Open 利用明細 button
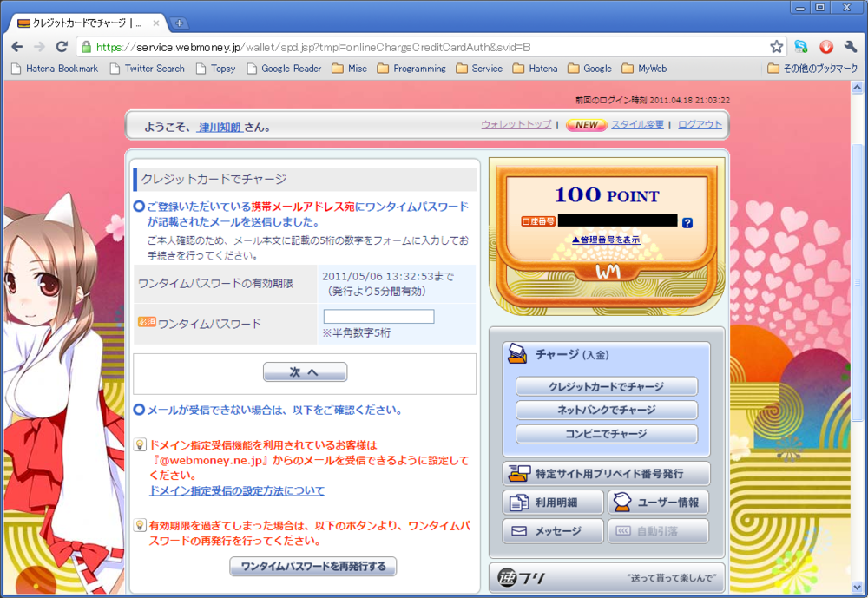This screenshot has width=868, height=598. pos(553,503)
